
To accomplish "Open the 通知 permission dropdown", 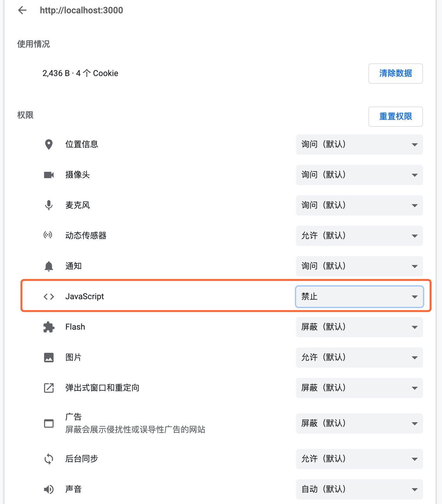I will coord(359,266).
